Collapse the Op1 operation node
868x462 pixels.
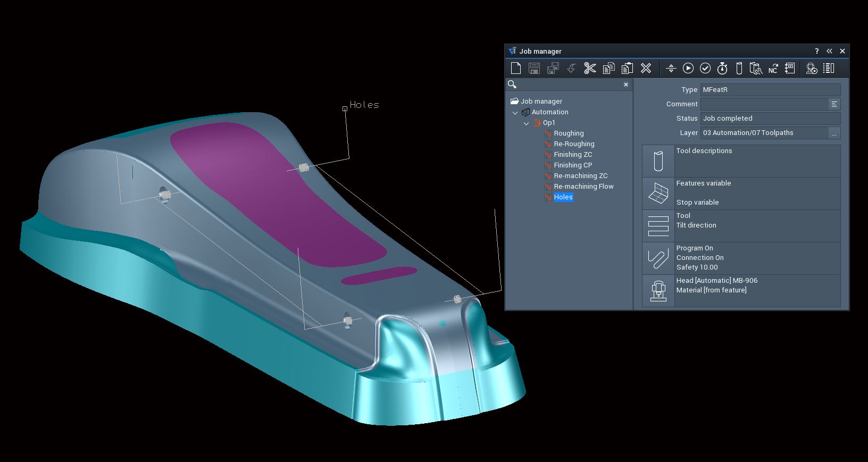(526, 123)
